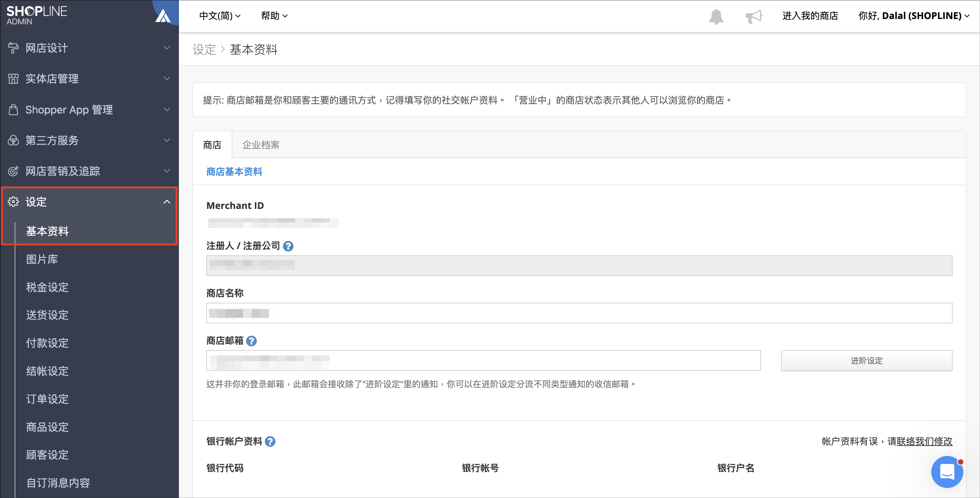Open 顾客设定 in the sidebar

(47, 455)
